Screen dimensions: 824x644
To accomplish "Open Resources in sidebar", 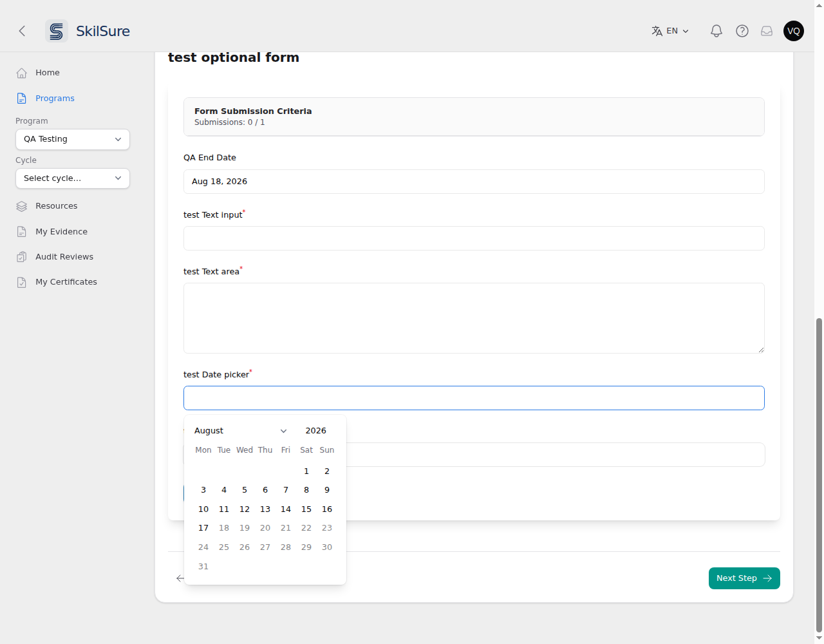I will pos(57,206).
